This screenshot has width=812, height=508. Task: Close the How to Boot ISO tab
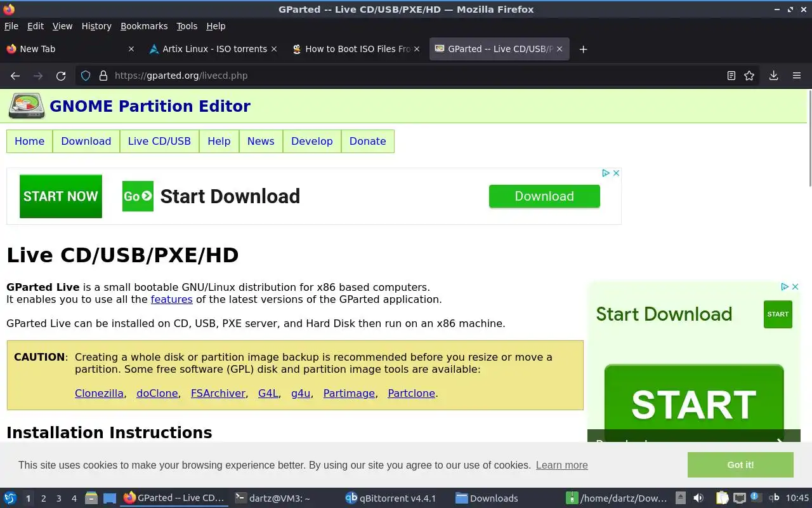point(417,49)
